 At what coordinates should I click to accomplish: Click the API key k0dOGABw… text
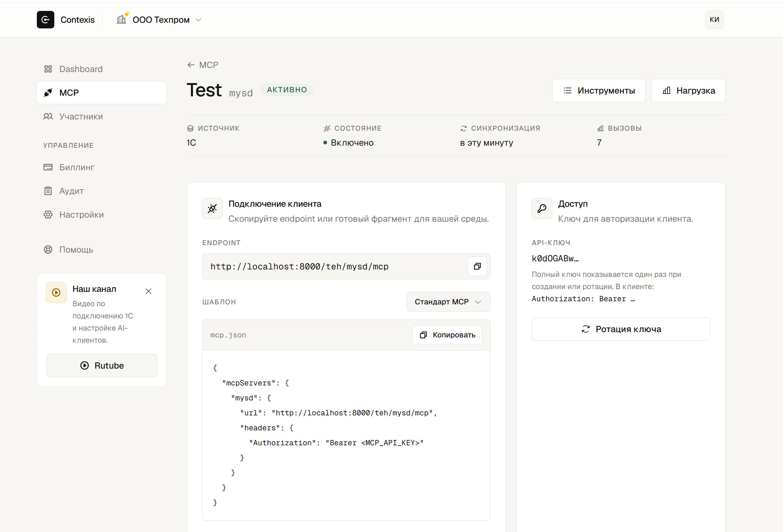555,259
